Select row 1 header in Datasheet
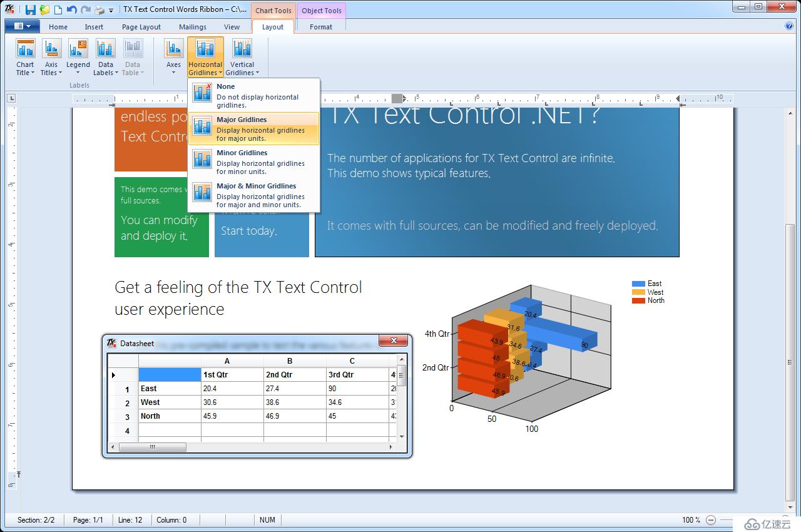Viewport: 801px width, 532px height. pyautogui.click(x=123, y=389)
